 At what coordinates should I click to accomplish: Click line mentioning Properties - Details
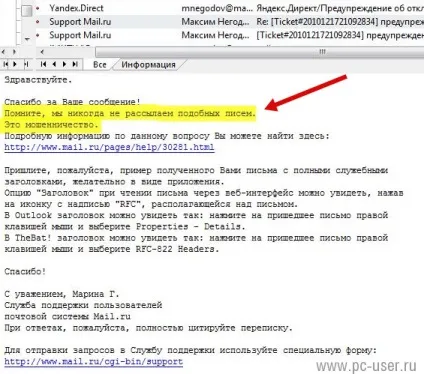125,227
